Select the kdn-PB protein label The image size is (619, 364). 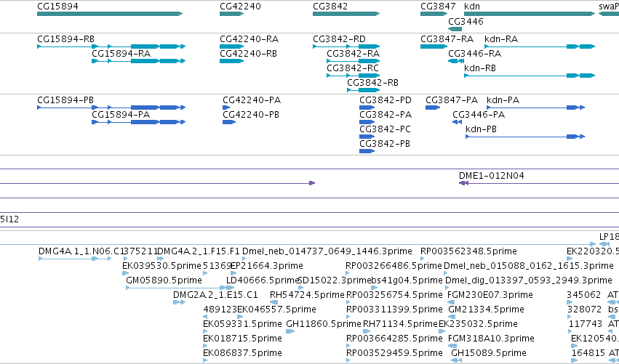481,129
